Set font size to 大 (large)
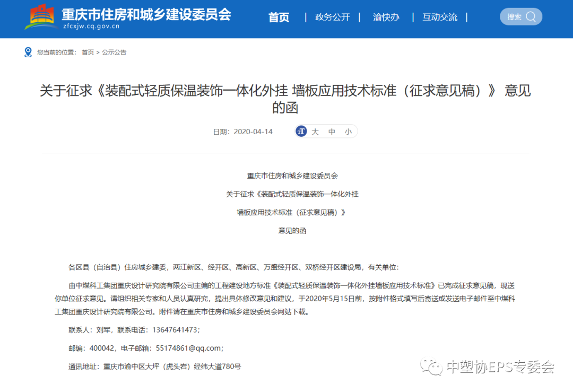 click(x=315, y=132)
